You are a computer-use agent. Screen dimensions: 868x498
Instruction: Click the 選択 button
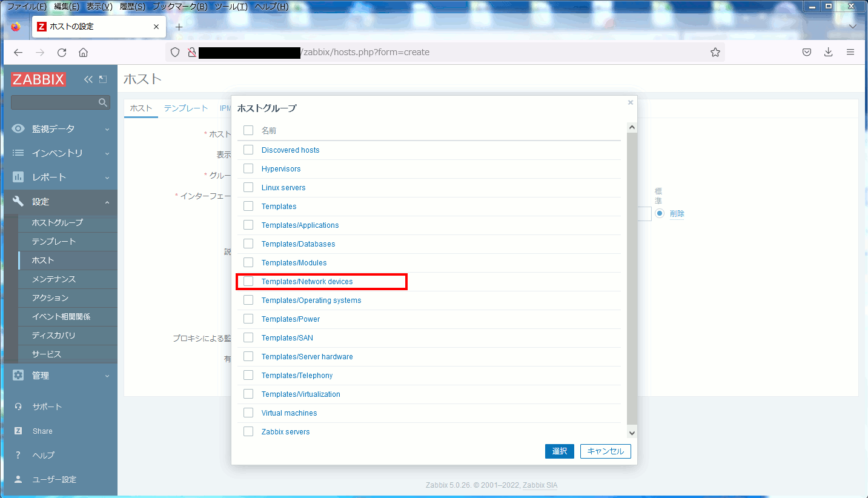click(x=560, y=451)
